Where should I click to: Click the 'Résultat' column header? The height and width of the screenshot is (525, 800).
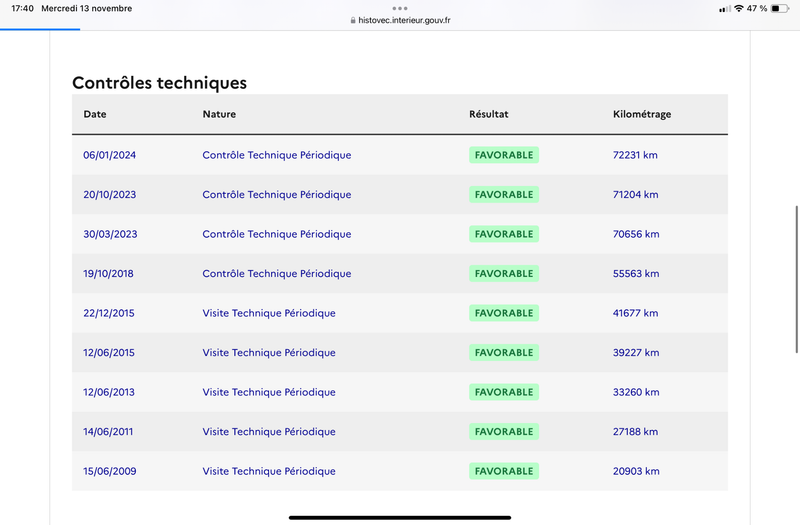(x=489, y=114)
